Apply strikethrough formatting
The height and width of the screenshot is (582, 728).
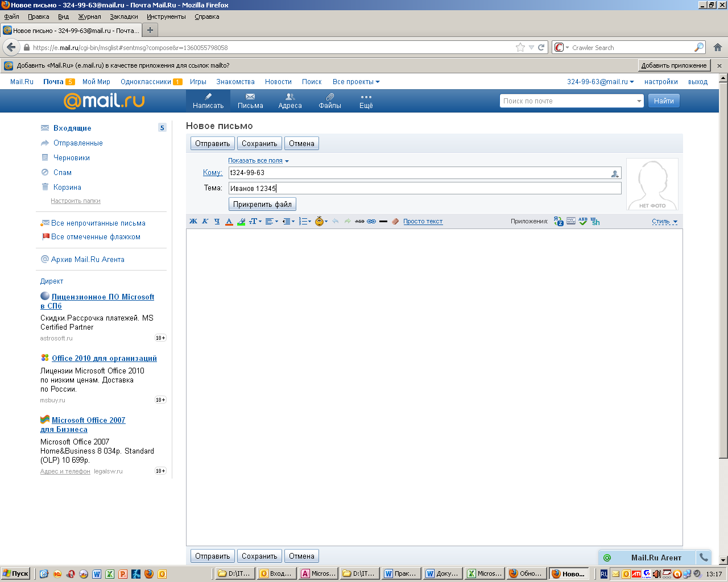click(x=359, y=221)
